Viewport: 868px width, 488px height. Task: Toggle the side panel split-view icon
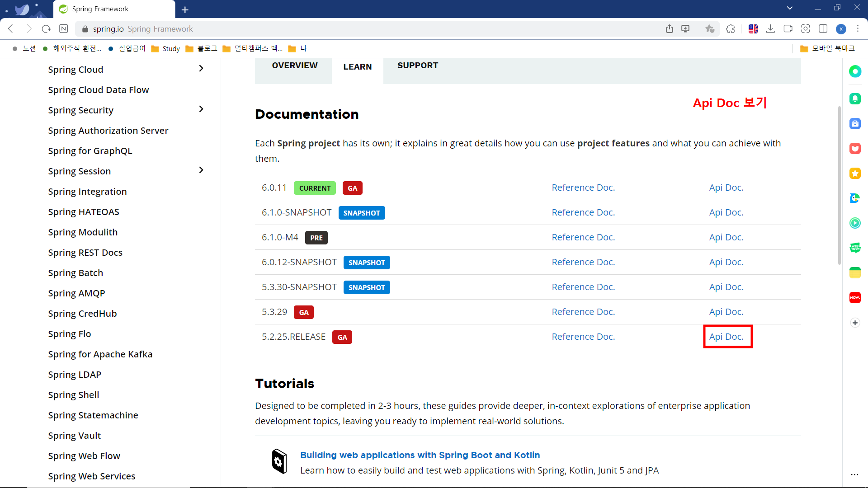pyautogui.click(x=823, y=29)
